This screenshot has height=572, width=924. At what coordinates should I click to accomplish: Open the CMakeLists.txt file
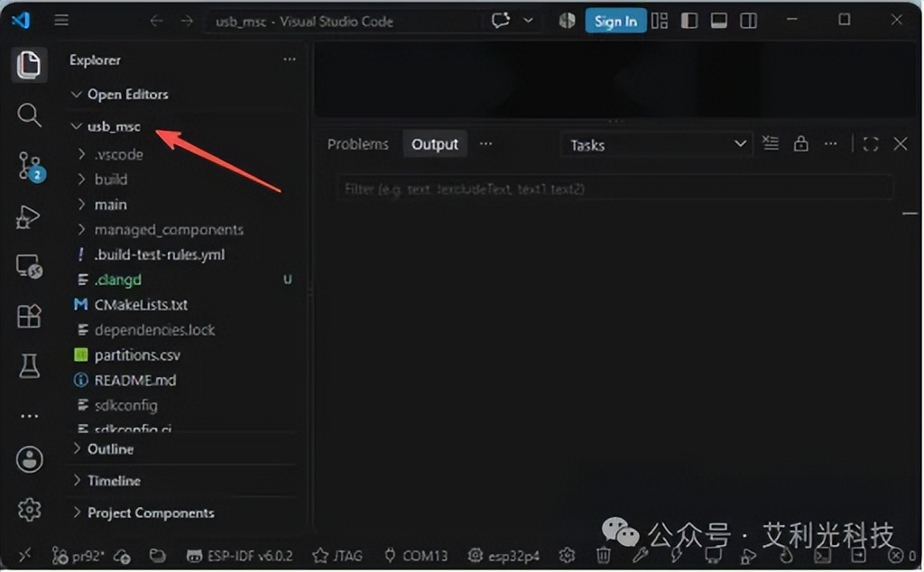(141, 305)
